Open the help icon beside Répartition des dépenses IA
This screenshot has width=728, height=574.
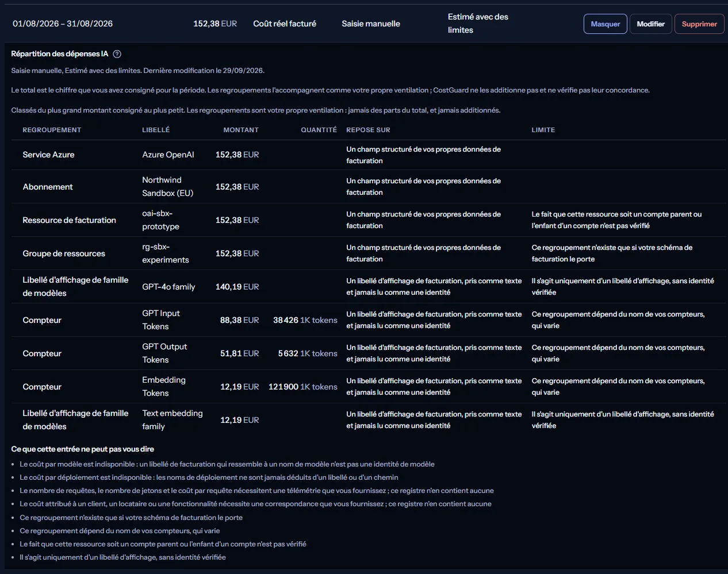117,54
